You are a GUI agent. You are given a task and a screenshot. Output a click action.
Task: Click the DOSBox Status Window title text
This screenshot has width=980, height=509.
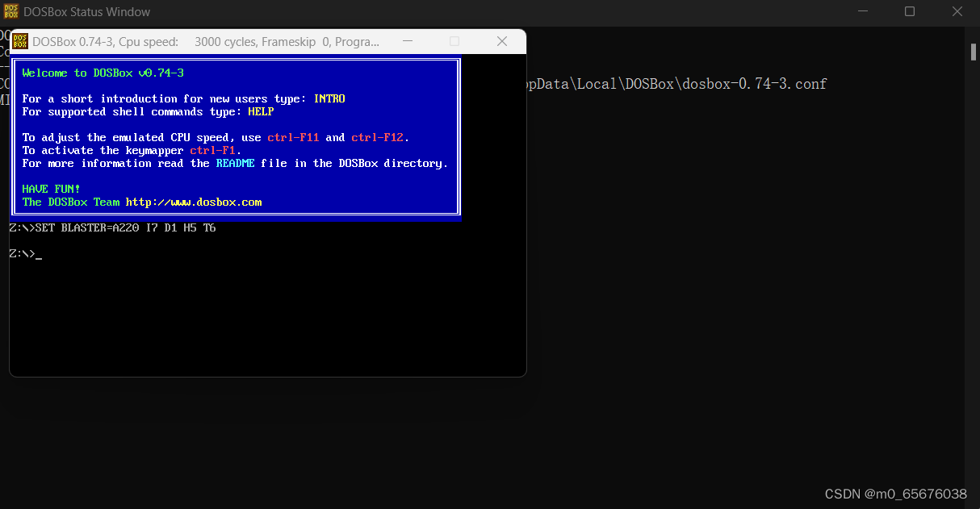tap(87, 12)
